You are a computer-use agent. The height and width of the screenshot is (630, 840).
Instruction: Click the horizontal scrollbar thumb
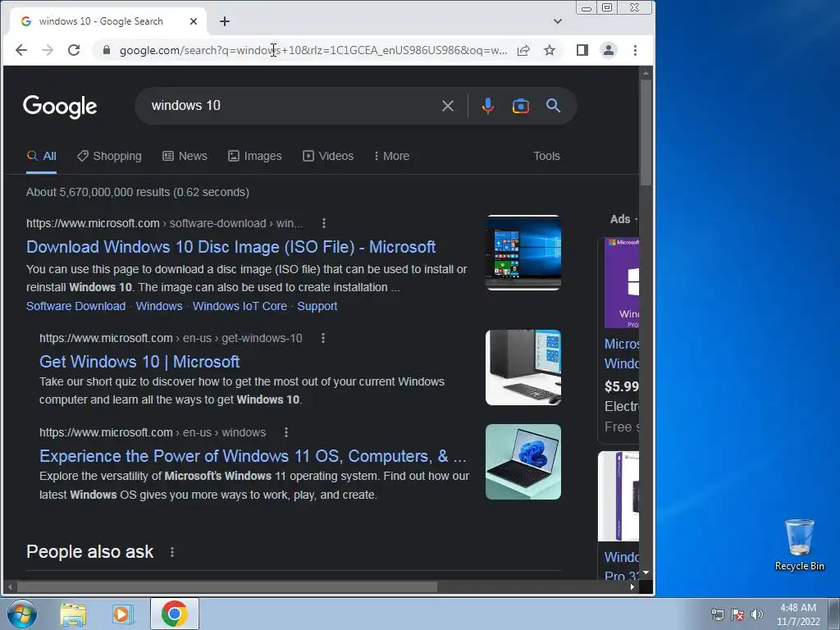(227, 587)
